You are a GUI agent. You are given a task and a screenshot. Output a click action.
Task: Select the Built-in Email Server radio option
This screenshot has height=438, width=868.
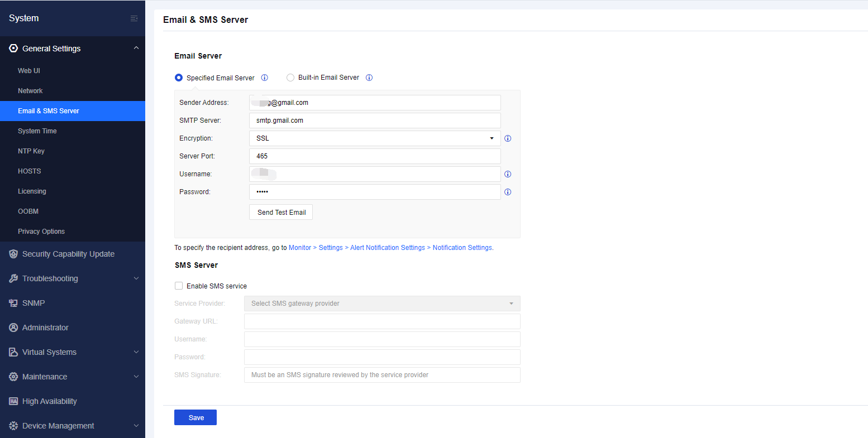pos(290,78)
